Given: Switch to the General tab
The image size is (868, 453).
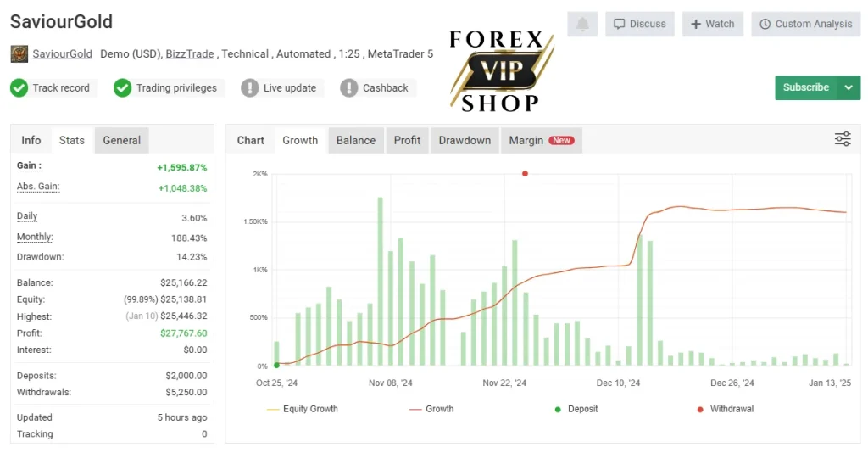Looking at the screenshot, I should (122, 140).
